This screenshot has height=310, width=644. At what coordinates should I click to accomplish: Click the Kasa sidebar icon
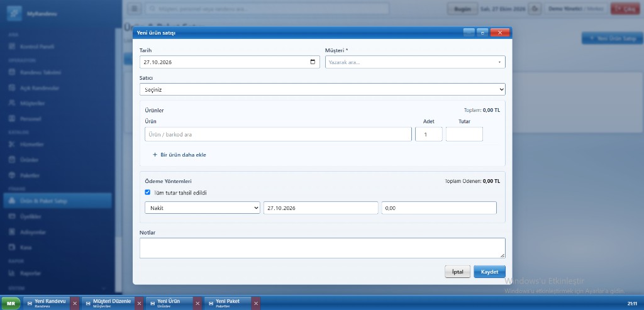12,248
